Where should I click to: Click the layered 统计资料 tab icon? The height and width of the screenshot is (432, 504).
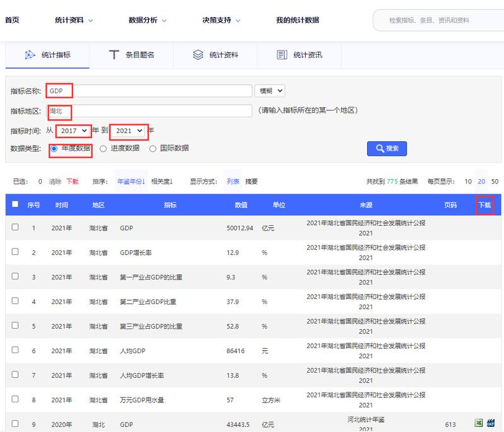click(198, 55)
